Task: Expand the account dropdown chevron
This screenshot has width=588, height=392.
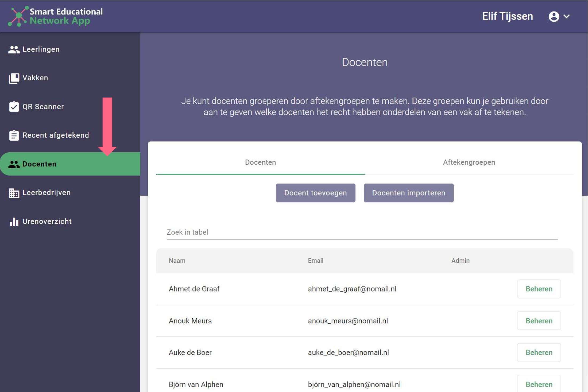Action: click(566, 16)
